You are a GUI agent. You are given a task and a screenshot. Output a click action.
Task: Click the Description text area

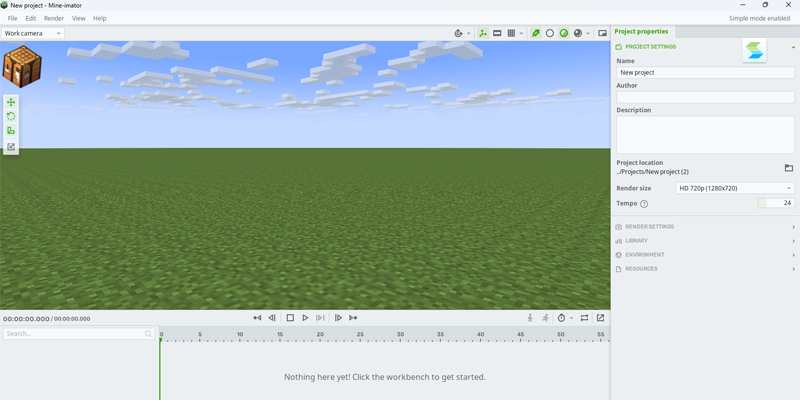(x=705, y=135)
